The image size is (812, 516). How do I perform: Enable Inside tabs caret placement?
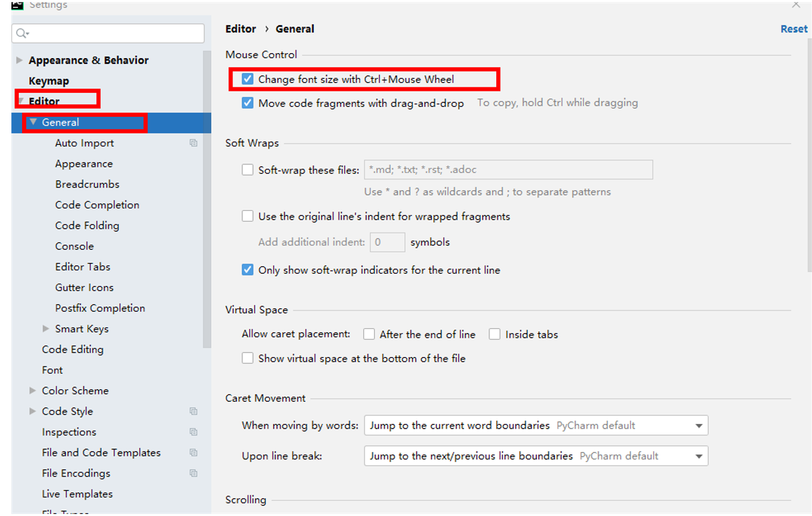point(494,334)
